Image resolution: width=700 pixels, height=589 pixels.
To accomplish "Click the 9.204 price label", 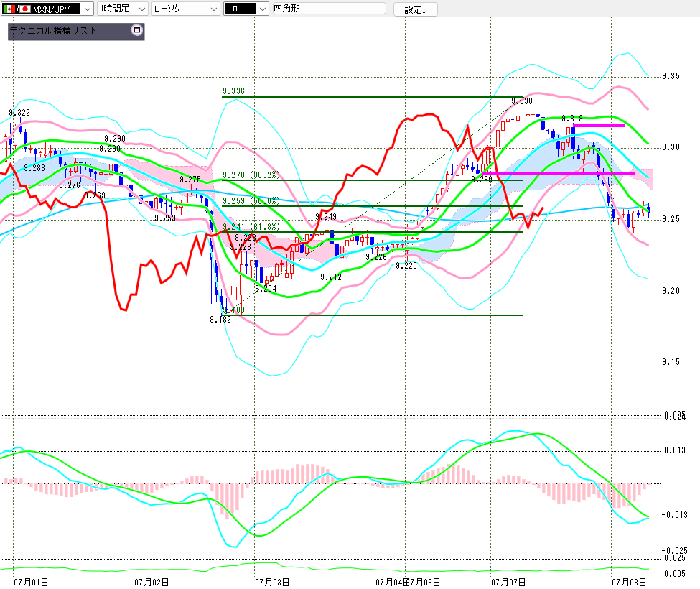I will [266, 289].
